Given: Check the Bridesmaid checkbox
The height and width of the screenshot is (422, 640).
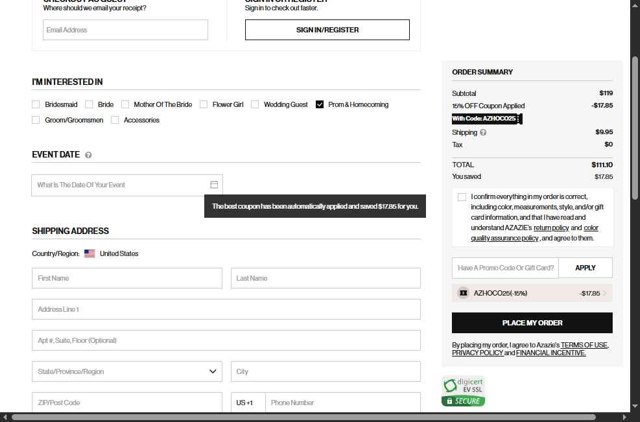Looking at the screenshot, I should pos(36,104).
